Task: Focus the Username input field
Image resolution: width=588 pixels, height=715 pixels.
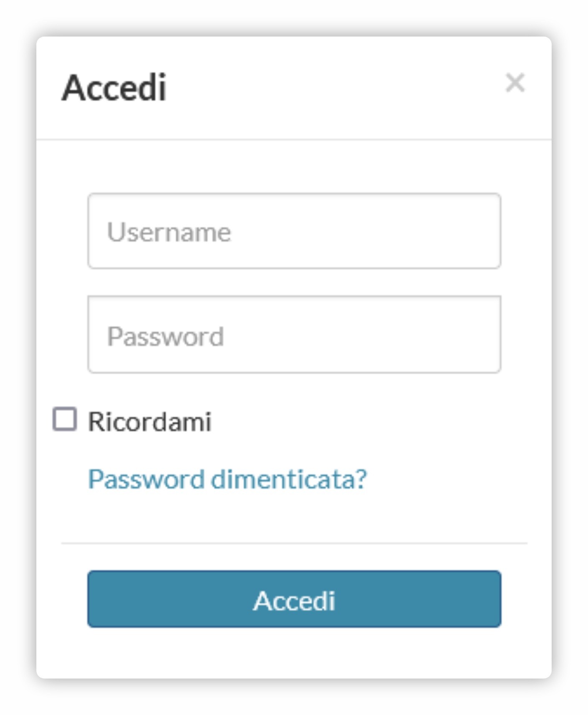Action: (x=294, y=231)
